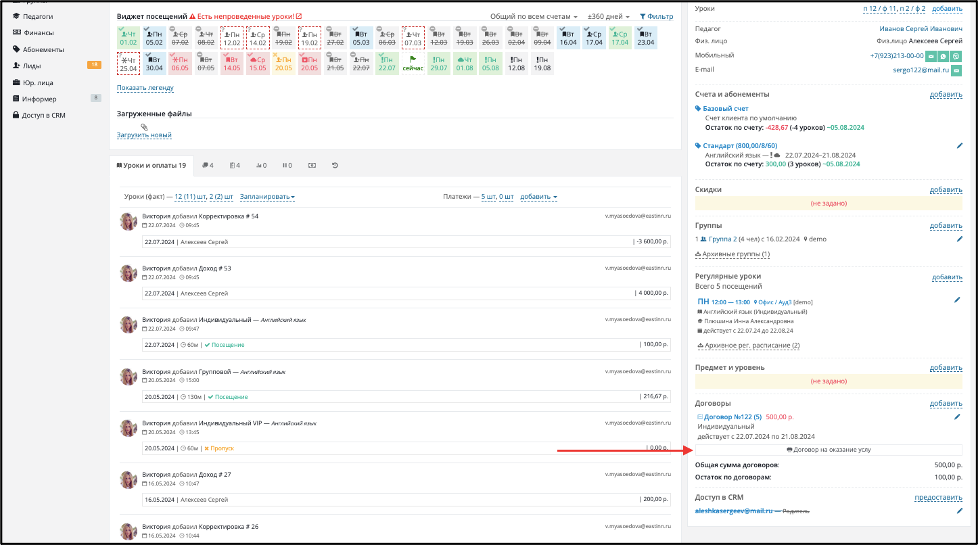Open the 'п 12 / ф 11, п 2 / ф 2' link

point(894,9)
